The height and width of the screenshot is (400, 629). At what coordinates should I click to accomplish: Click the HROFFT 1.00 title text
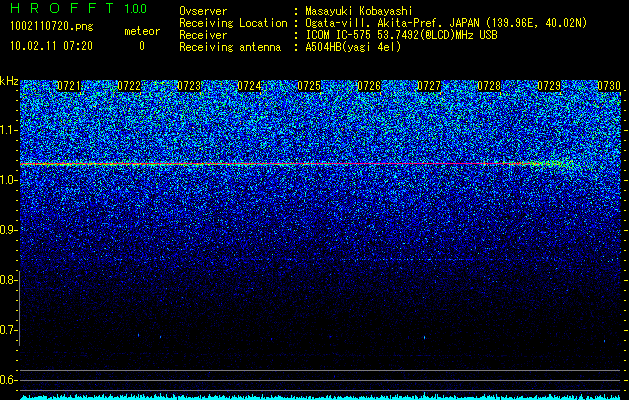pos(79,8)
